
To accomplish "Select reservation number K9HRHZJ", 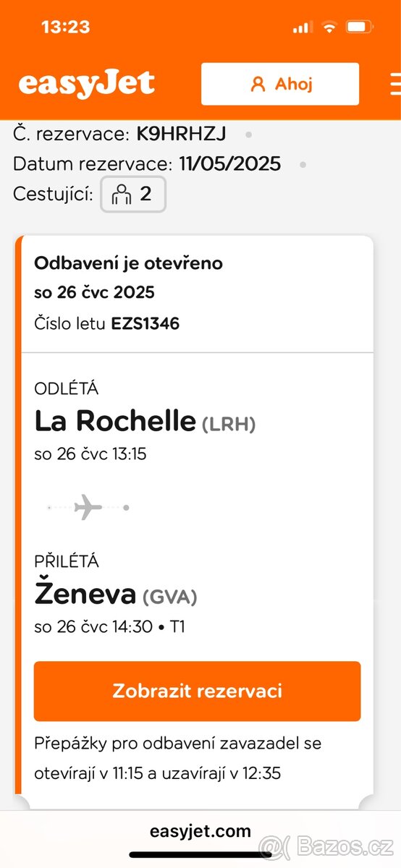I will coord(182,134).
